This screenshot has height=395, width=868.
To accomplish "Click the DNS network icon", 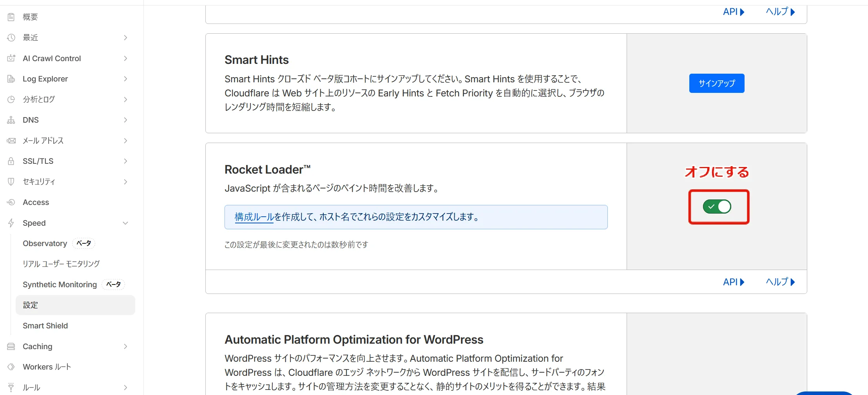I will (x=11, y=120).
